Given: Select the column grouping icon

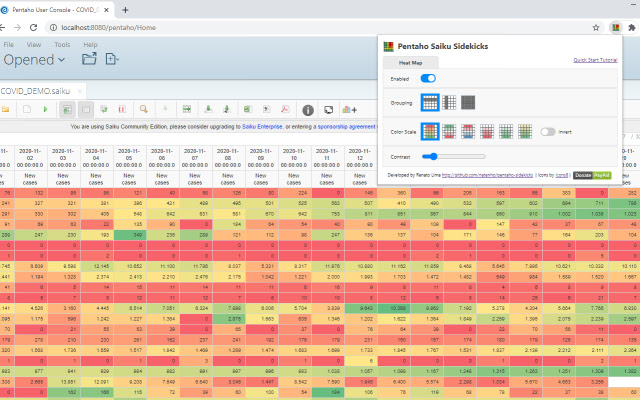Looking at the screenshot, I should tap(449, 103).
